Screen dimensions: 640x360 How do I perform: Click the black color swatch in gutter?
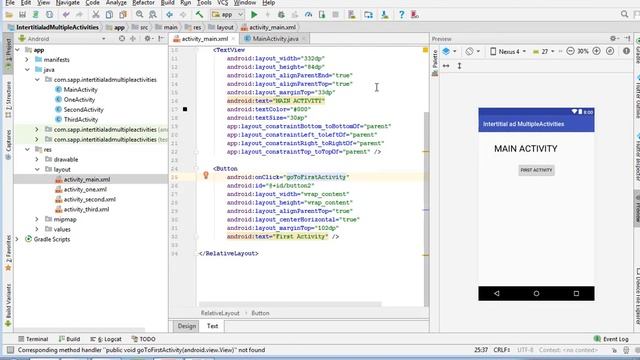point(185,109)
